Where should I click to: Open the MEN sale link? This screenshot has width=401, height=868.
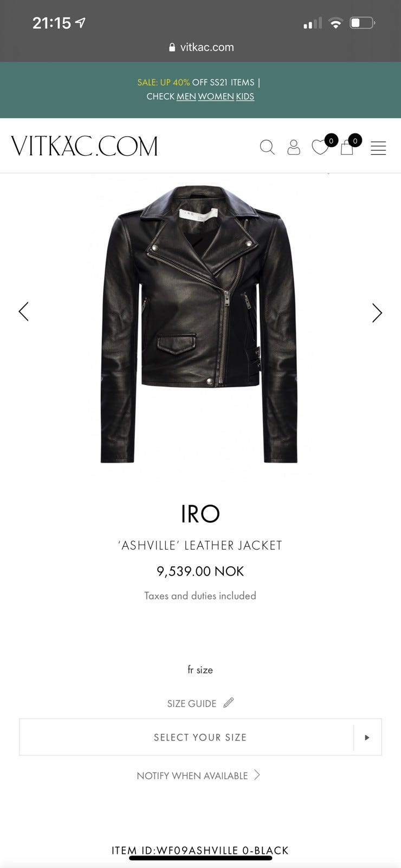[x=186, y=97]
